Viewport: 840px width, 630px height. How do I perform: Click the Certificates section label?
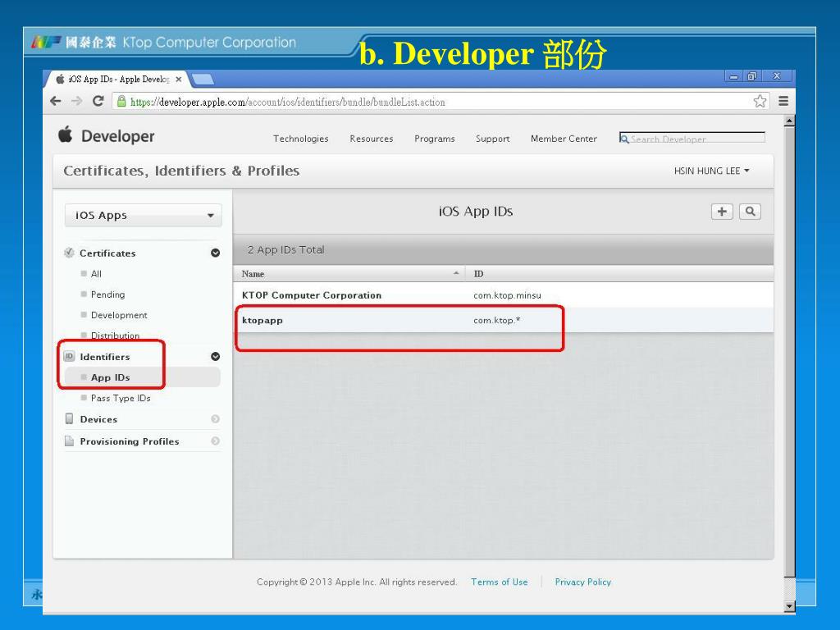(107, 253)
